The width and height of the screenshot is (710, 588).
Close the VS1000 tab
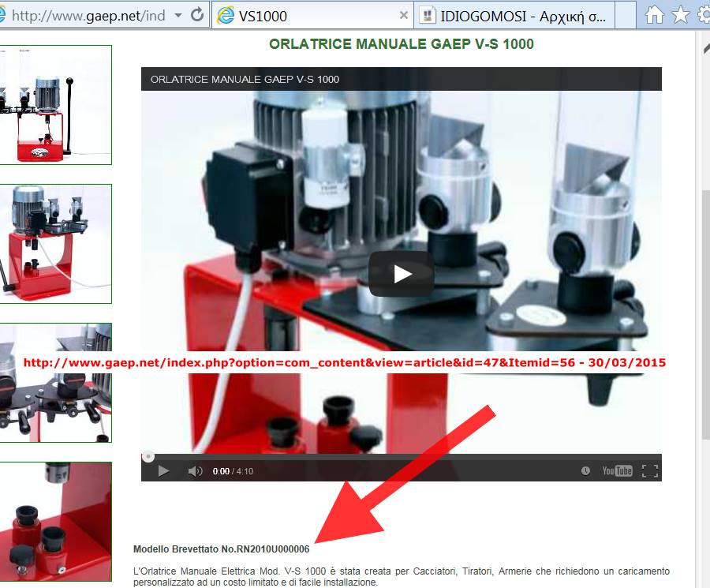point(403,16)
